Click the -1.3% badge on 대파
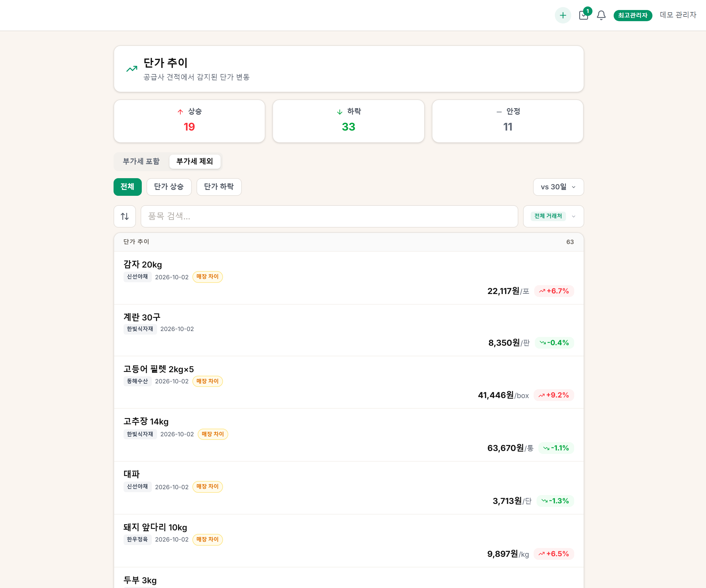The height and width of the screenshot is (588, 706). pos(555,501)
